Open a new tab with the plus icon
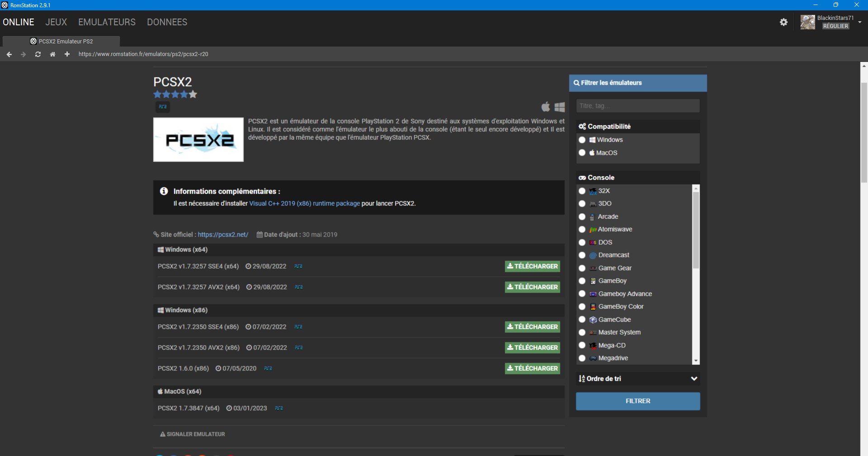Screen dimensions: 868x456 [67, 54]
